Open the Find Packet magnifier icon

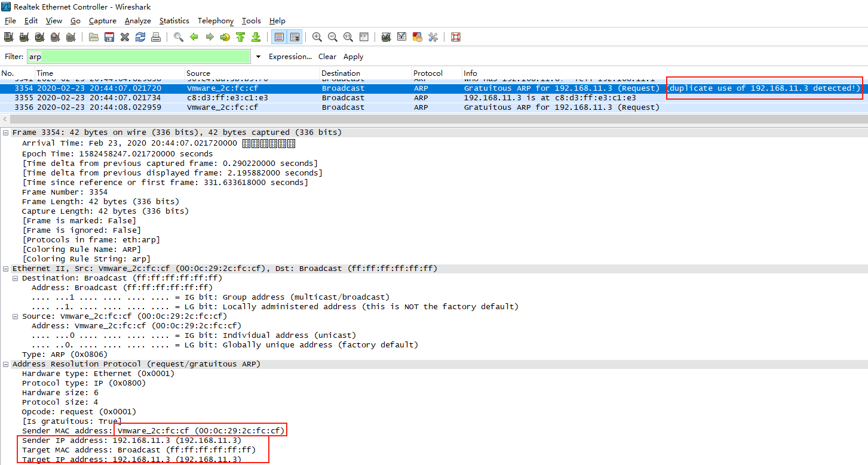[177, 36]
